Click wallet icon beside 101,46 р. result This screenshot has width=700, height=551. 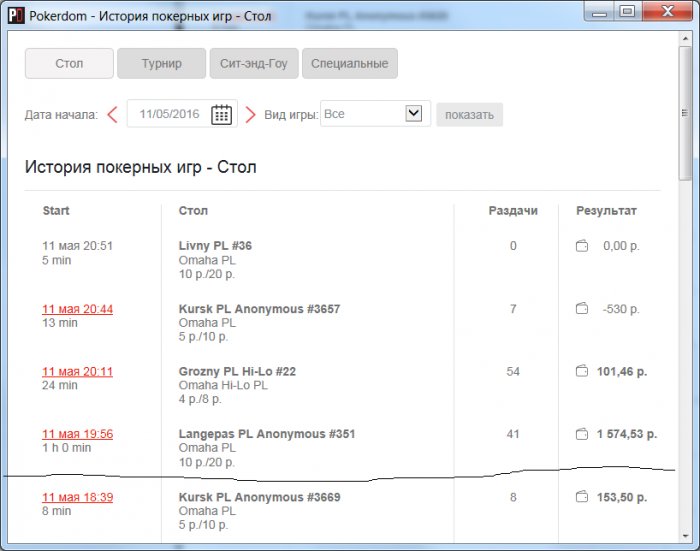pyautogui.click(x=582, y=372)
